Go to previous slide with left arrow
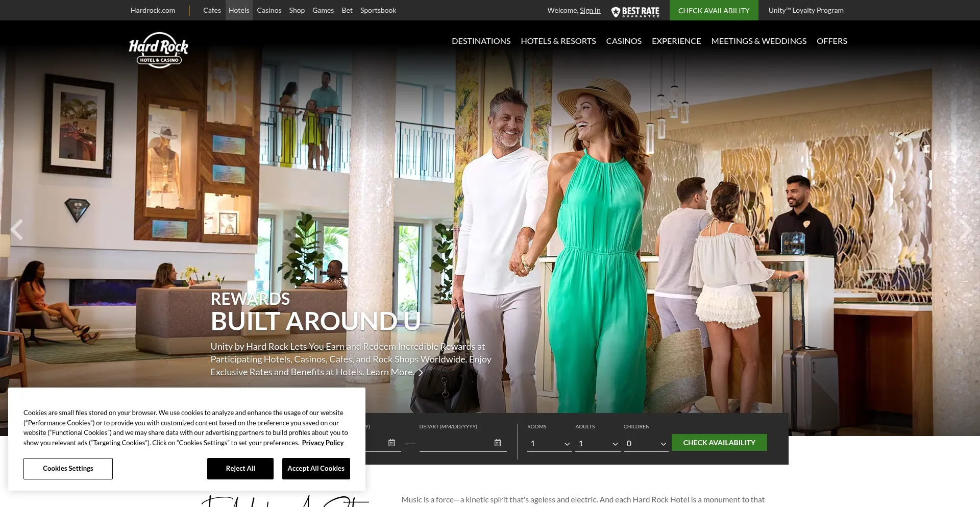This screenshot has height=507, width=980. pyautogui.click(x=17, y=230)
